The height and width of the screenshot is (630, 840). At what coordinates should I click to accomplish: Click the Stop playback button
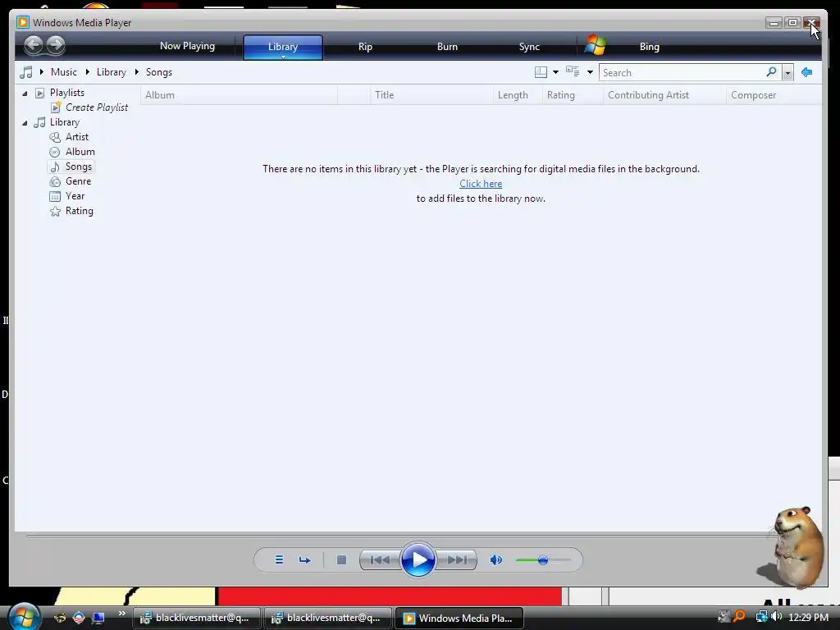(341, 559)
